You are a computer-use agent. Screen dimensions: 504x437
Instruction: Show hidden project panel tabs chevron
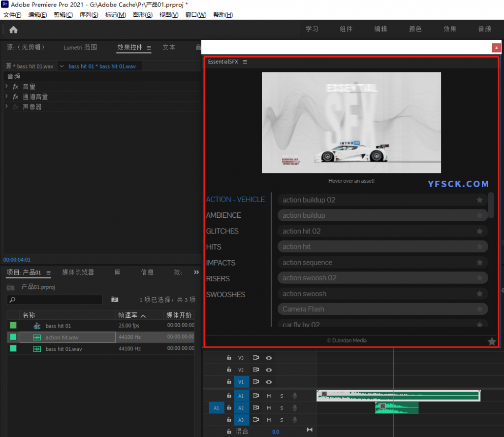coord(196,272)
